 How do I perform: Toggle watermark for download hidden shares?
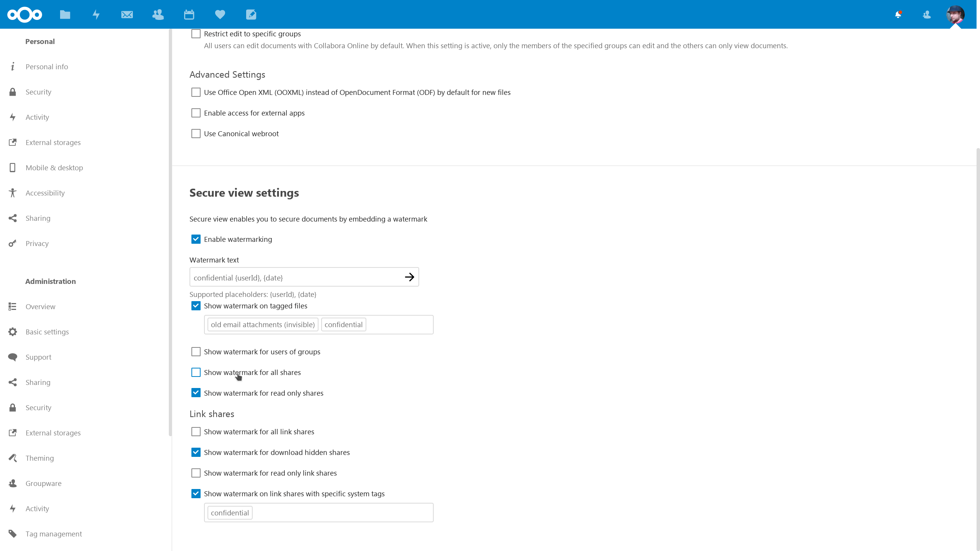click(196, 452)
